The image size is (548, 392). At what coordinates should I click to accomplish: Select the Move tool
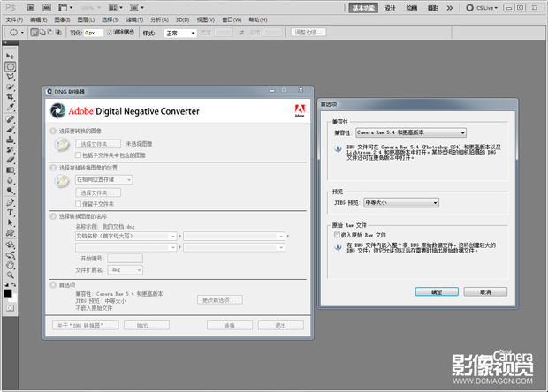(10, 56)
